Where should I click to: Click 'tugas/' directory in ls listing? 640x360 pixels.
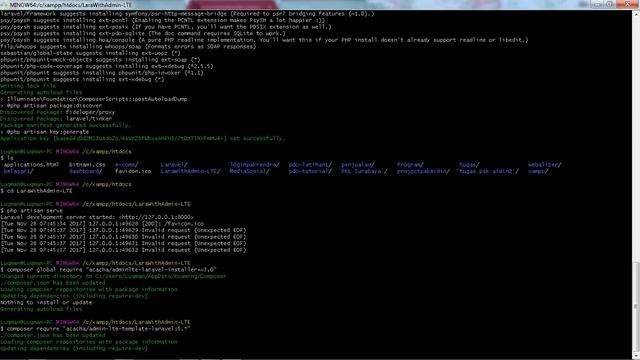click(x=469, y=164)
